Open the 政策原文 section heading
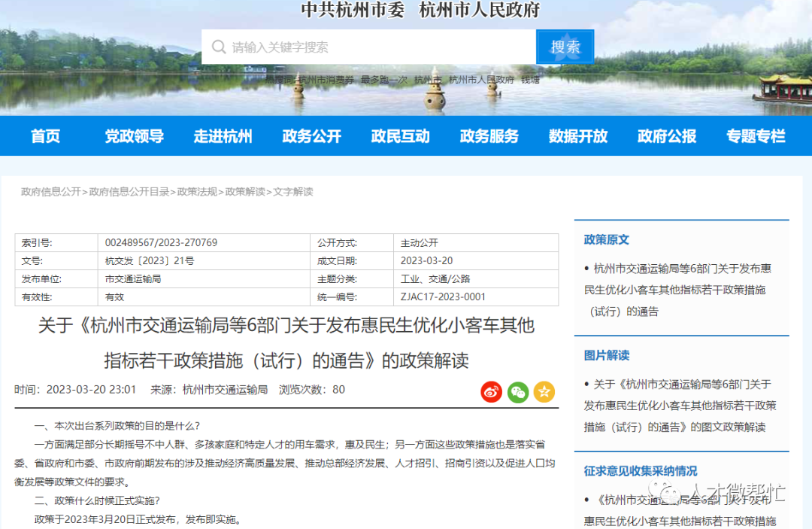Screen dimensions: 812x529 606,239
